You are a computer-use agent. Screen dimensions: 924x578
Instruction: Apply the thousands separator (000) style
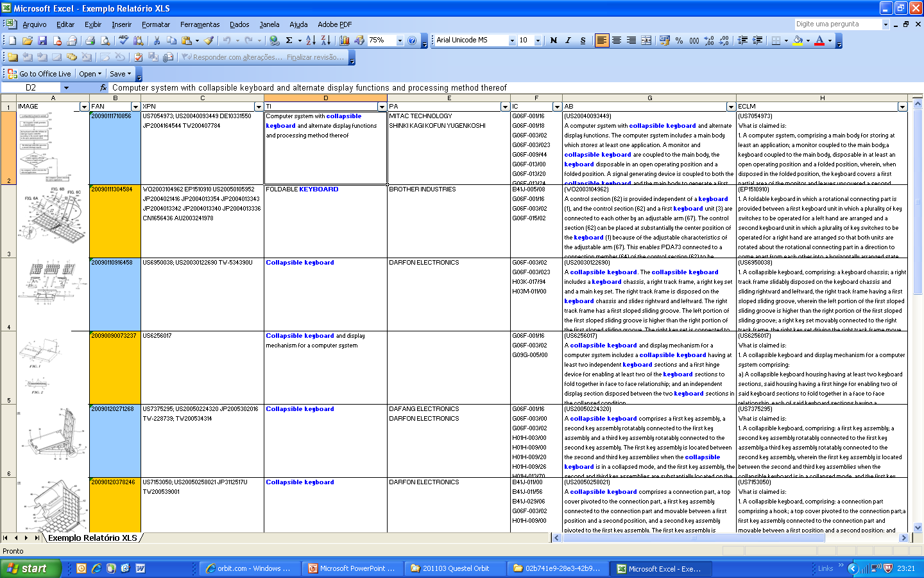(694, 40)
